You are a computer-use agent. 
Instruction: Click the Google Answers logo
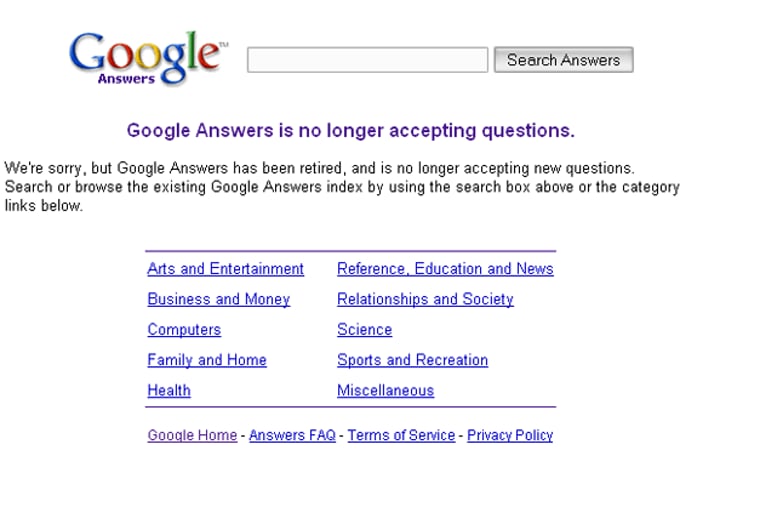(x=147, y=58)
